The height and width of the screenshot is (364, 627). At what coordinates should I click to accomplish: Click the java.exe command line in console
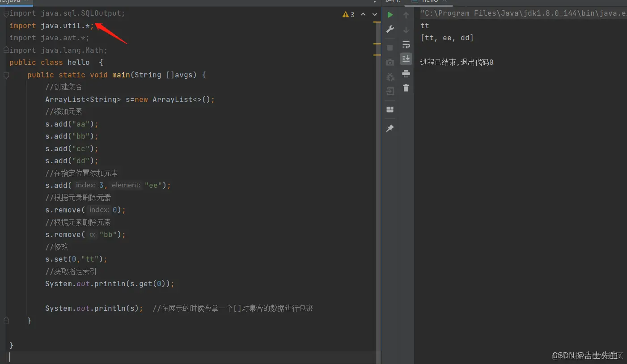pyautogui.click(x=523, y=13)
